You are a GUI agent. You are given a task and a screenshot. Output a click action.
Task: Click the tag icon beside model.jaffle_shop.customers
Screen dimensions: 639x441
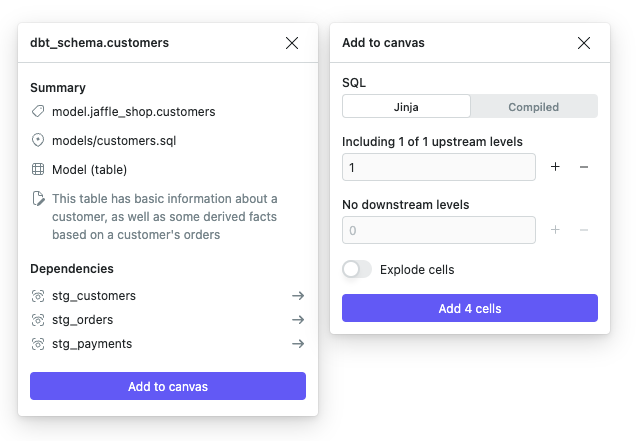(x=38, y=112)
